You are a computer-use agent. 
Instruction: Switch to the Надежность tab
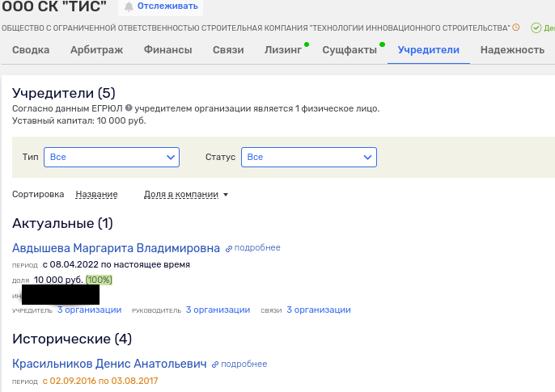511,50
